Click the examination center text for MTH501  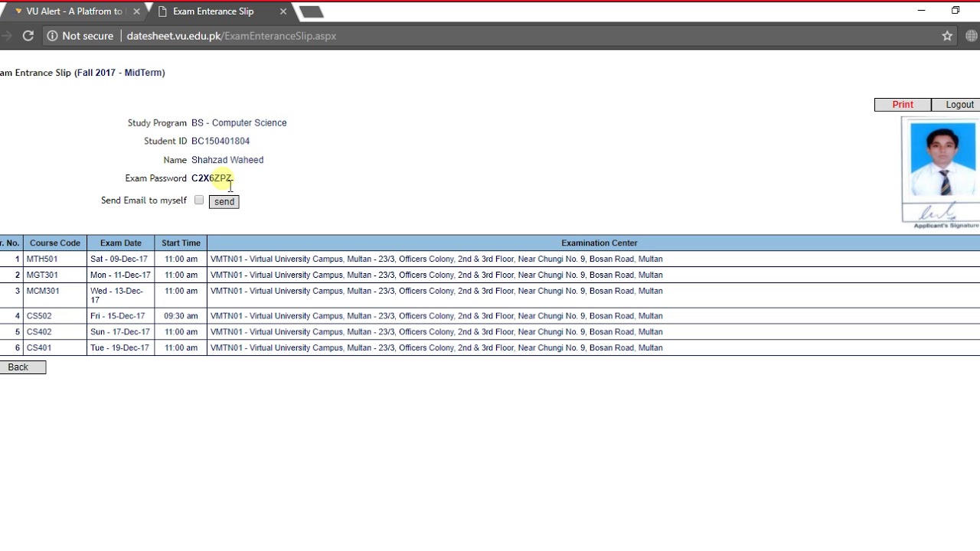point(436,259)
